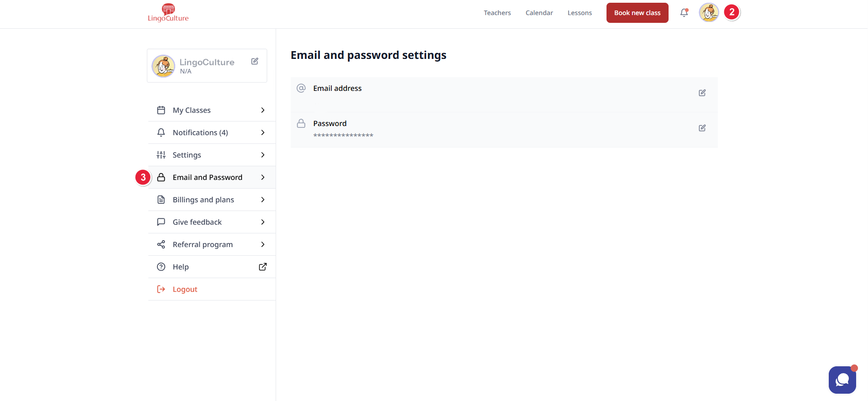This screenshot has width=868, height=401.
Task: Expand My Classes chevron arrow
Action: [x=263, y=110]
